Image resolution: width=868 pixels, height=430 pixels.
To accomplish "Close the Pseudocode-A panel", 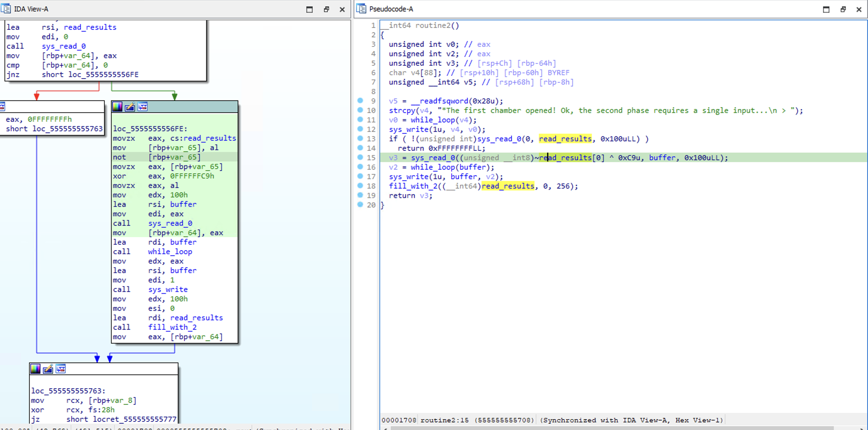I will [x=859, y=9].
